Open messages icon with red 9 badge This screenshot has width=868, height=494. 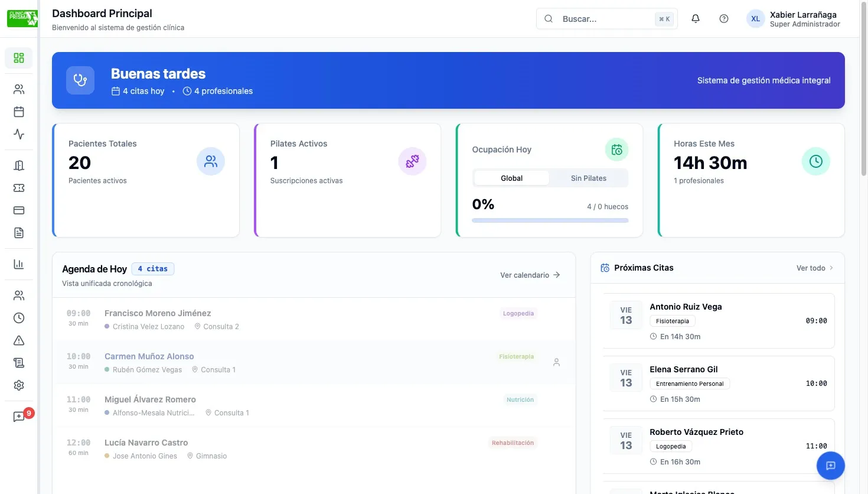[19, 417]
